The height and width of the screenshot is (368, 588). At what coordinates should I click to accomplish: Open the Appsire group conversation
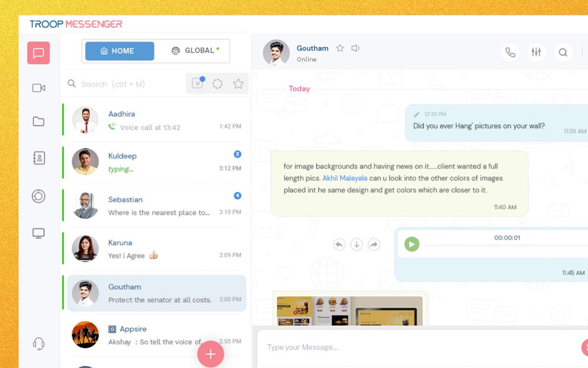156,335
